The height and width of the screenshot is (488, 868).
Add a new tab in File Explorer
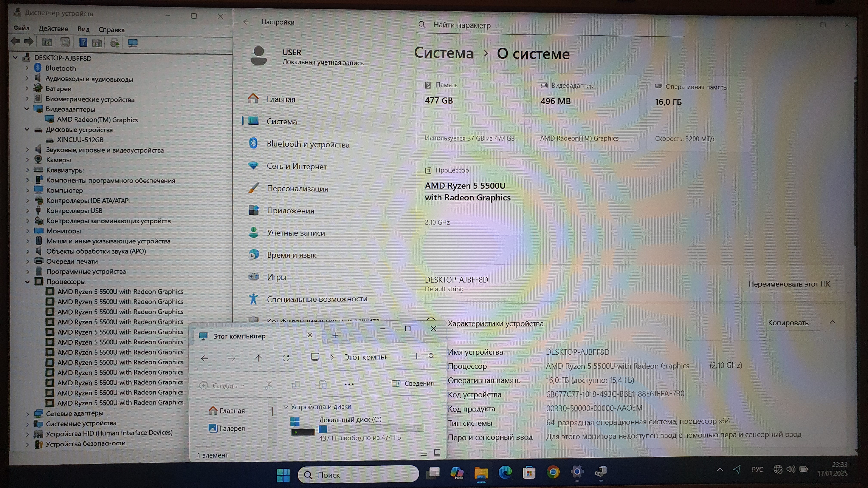coord(335,335)
